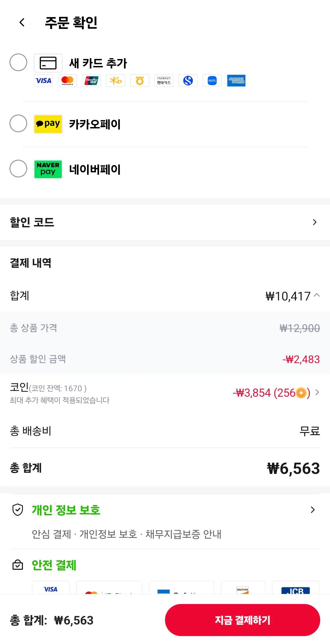Select the UnionPay card icon
Screen dimensions: 330x644
(91, 81)
